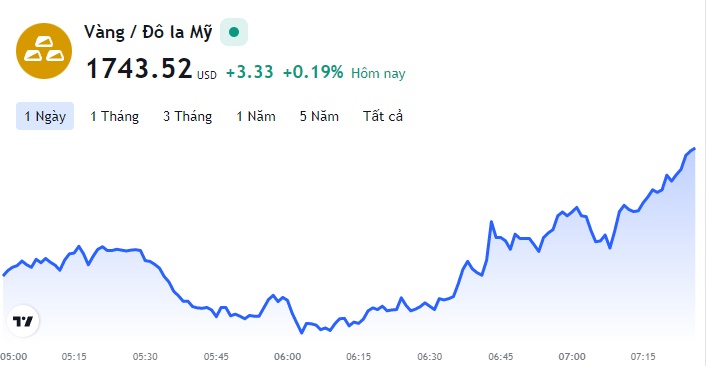This screenshot has height=366, width=706.
Task: Select the 1 Ngày time range
Action: [x=45, y=116]
